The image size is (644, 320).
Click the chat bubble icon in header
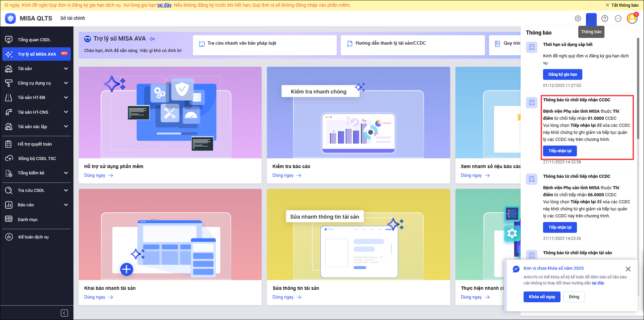coord(618,18)
